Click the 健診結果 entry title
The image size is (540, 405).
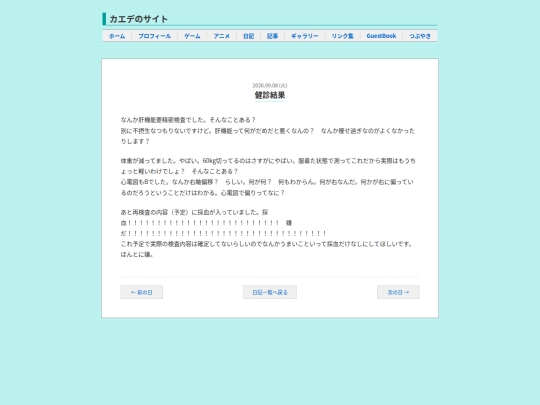tap(270, 95)
